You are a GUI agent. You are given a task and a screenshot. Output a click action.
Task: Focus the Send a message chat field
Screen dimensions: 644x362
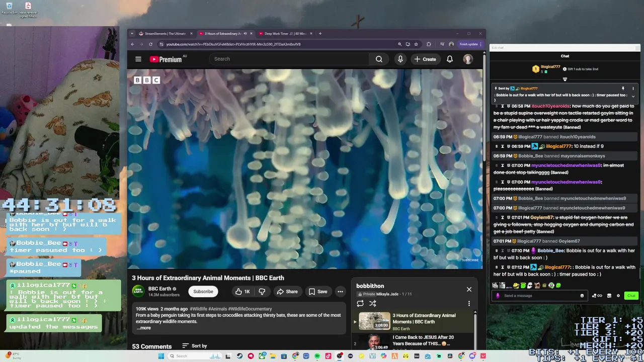[538, 296]
